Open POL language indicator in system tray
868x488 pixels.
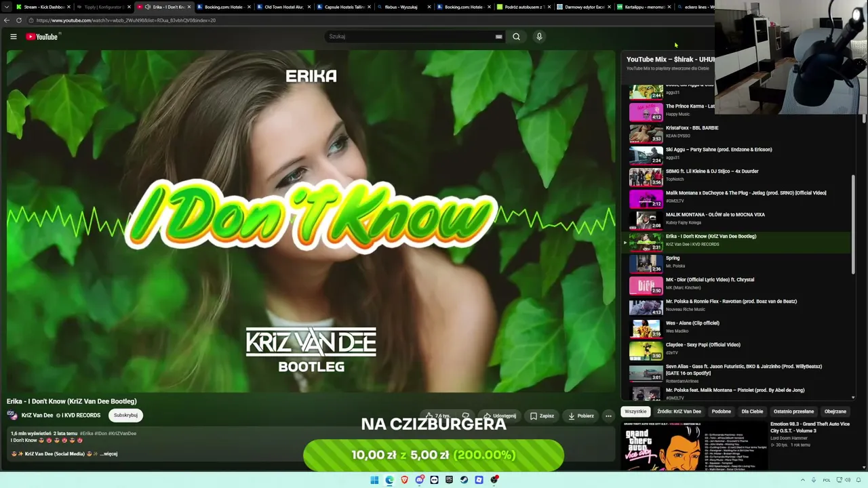tap(827, 480)
